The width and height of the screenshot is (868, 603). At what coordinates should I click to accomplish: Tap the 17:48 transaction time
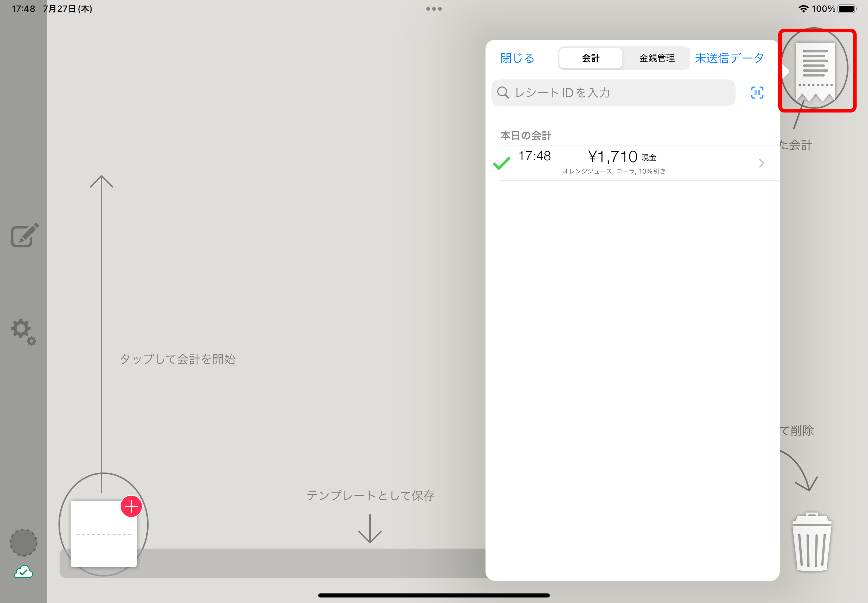[x=534, y=156]
